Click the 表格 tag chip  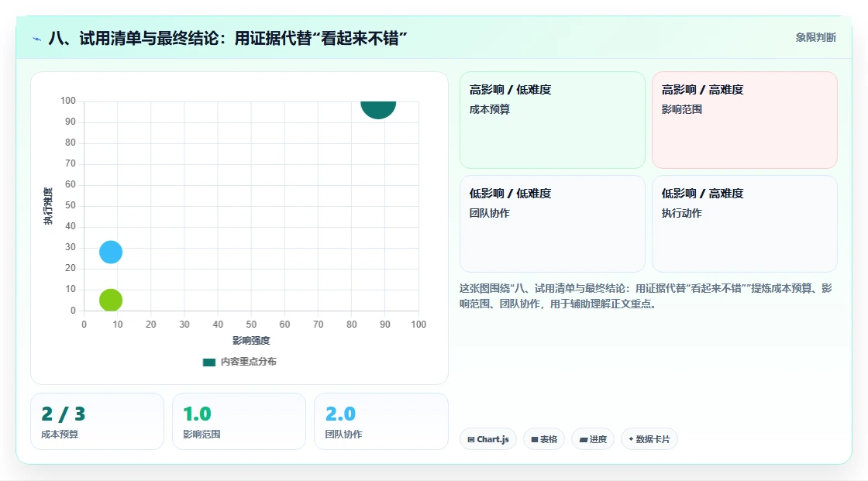pos(544,439)
